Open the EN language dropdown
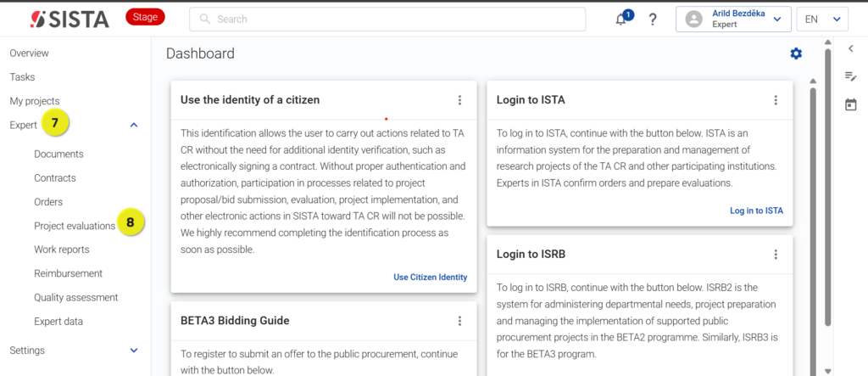The width and height of the screenshot is (868, 376). (822, 20)
